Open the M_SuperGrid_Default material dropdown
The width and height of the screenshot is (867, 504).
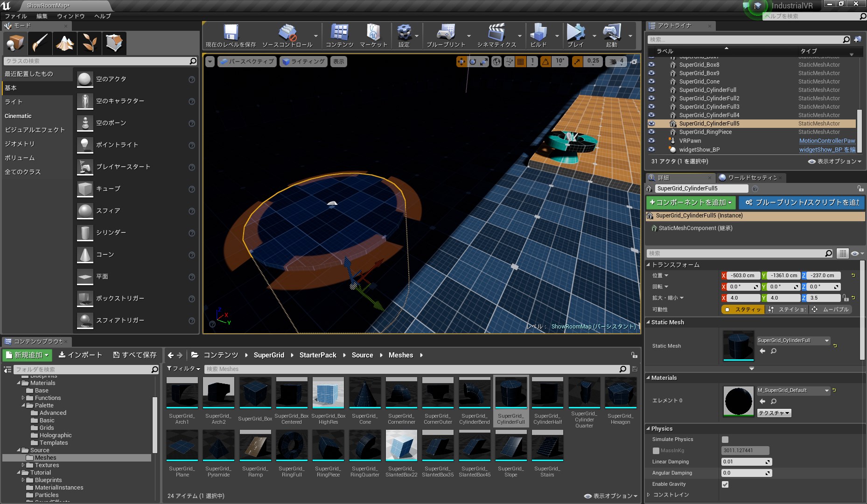coord(793,391)
